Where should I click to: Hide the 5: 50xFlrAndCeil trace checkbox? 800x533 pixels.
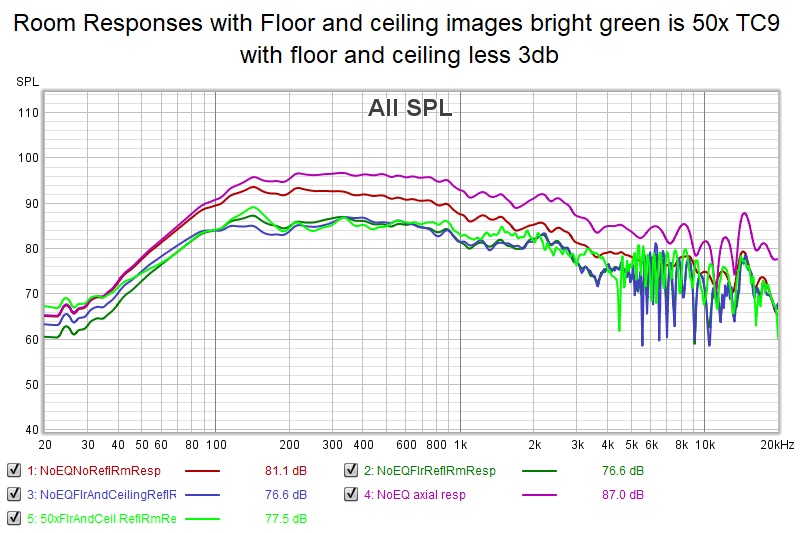coord(14,518)
